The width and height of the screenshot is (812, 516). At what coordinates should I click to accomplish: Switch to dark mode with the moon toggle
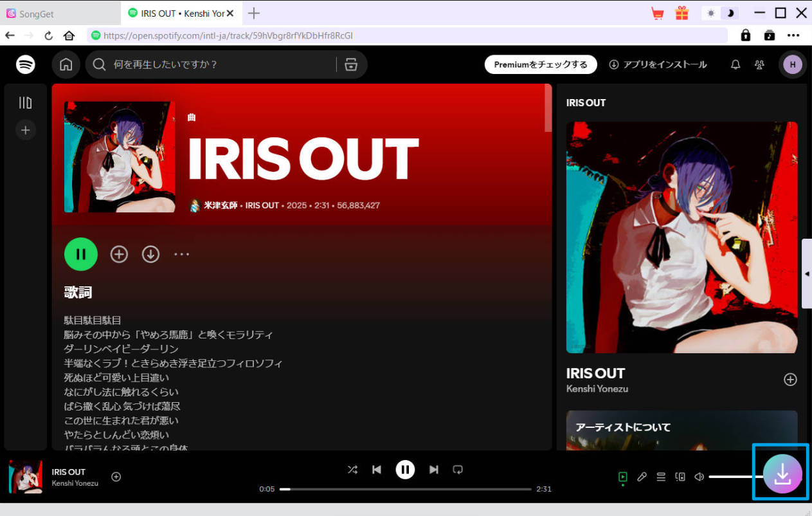click(728, 13)
